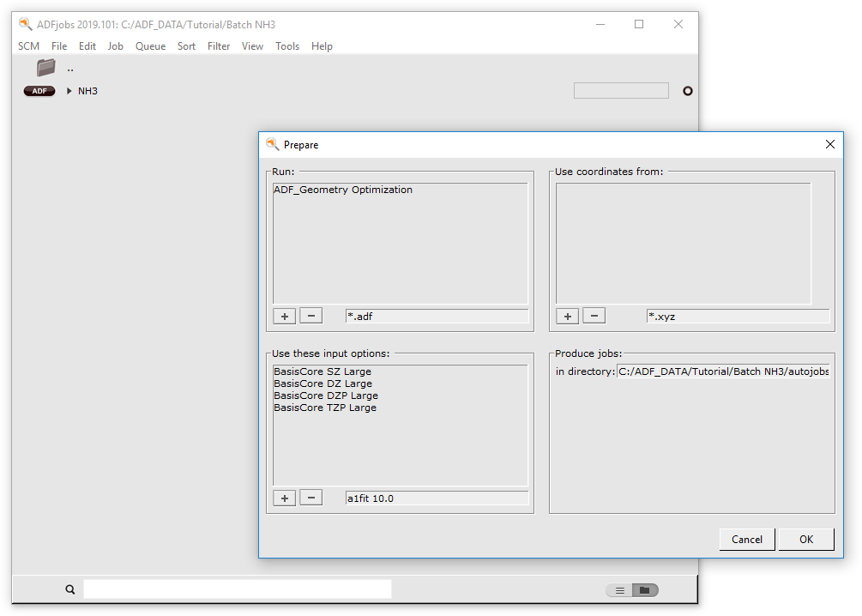Add a coordinates source with plus button
Screen dimensions: 862x616
[x=567, y=316]
